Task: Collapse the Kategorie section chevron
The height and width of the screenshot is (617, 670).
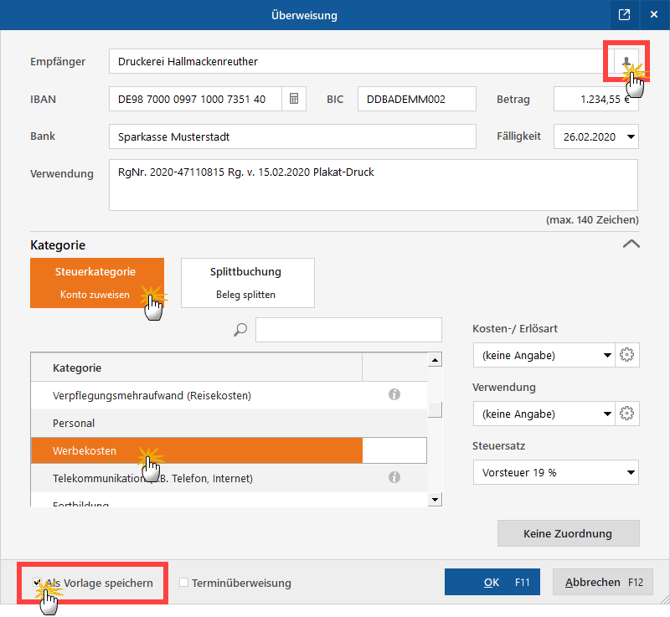Action: tap(630, 243)
